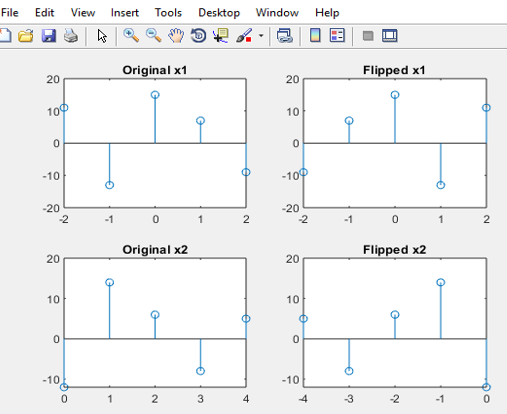Select the stem marker at -1 in Flipped x1

[x=349, y=121]
